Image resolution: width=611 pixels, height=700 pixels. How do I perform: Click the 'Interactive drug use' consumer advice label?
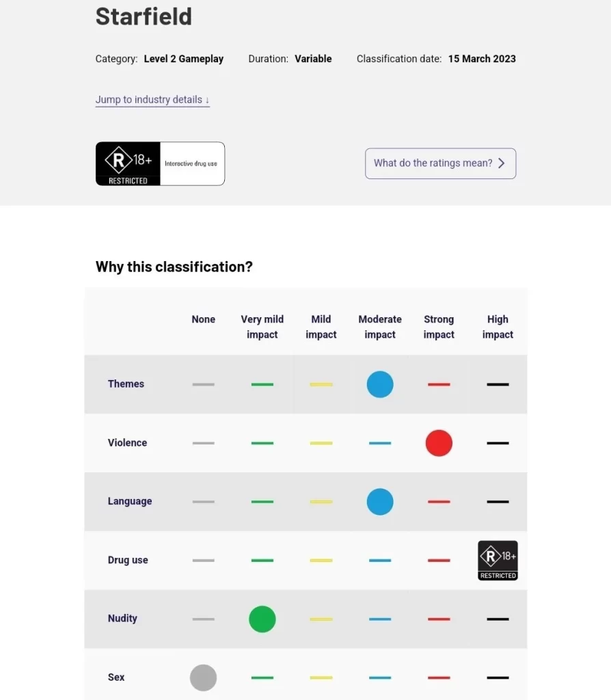tap(191, 164)
